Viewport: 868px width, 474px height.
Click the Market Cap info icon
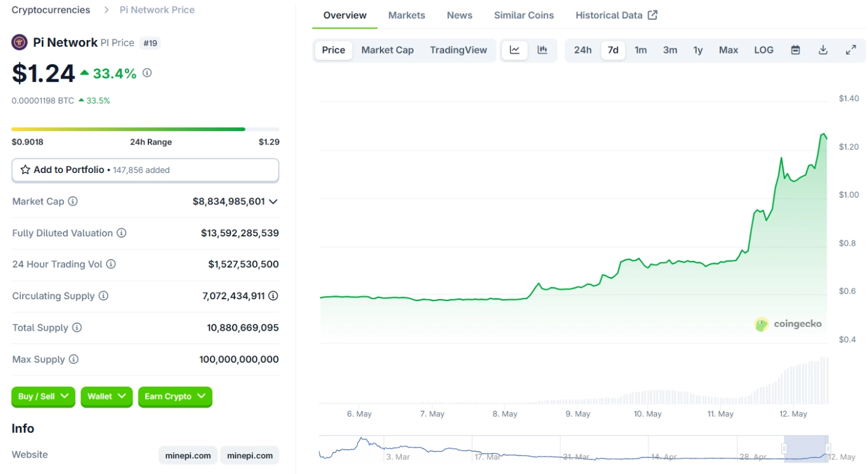point(73,201)
